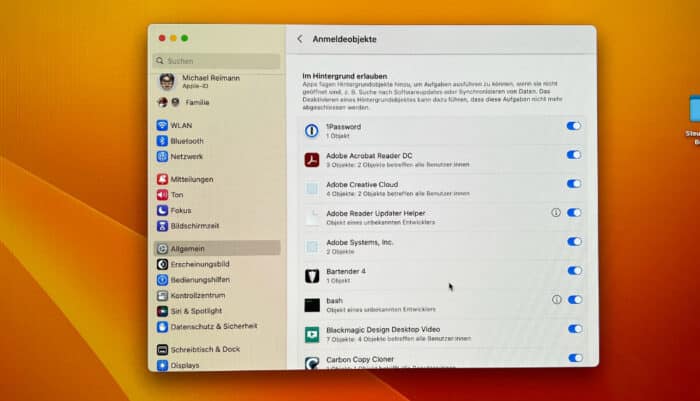This screenshot has height=401, width=700.
Task: Disable Bartender 4 background toggle
Action: [x=575, y=271]
